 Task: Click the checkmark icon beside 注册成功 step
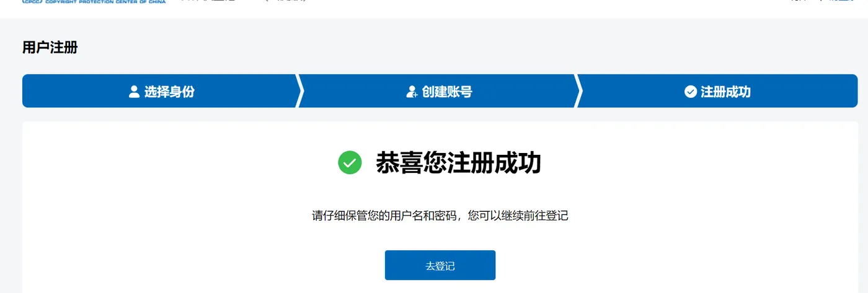point(691,92)
